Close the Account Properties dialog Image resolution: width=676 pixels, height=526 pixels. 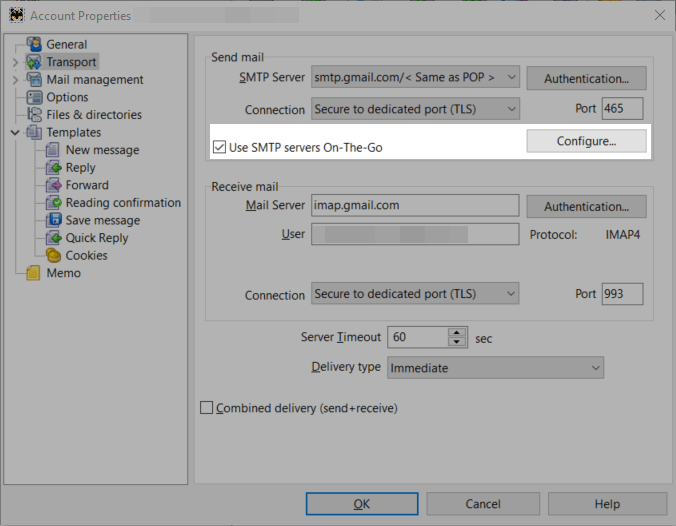[660, 16]
